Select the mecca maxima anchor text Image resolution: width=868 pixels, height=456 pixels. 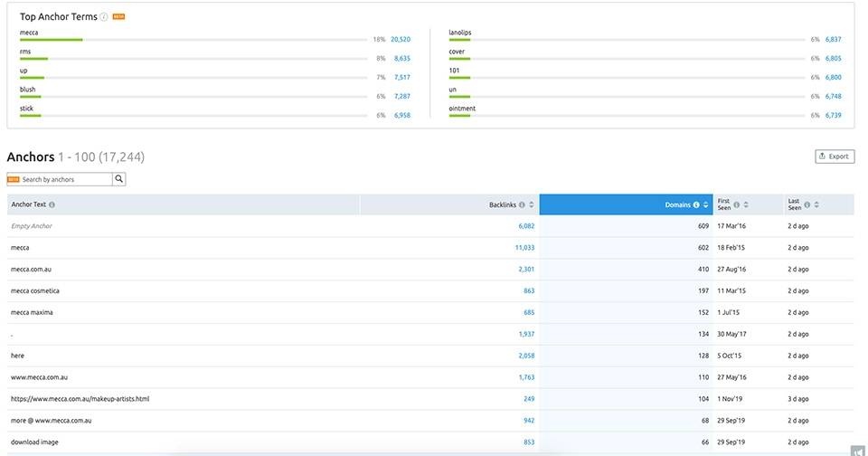[x=33, y=312]
